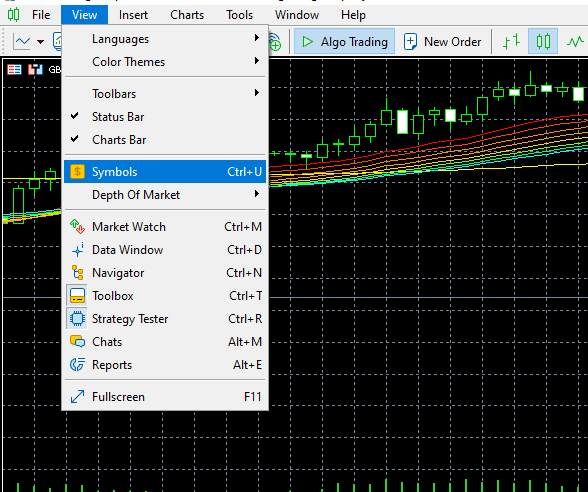Click the Chats bubble icon
Image resolution: width=588 pixels, height=492 pixels.
[77, 342]
